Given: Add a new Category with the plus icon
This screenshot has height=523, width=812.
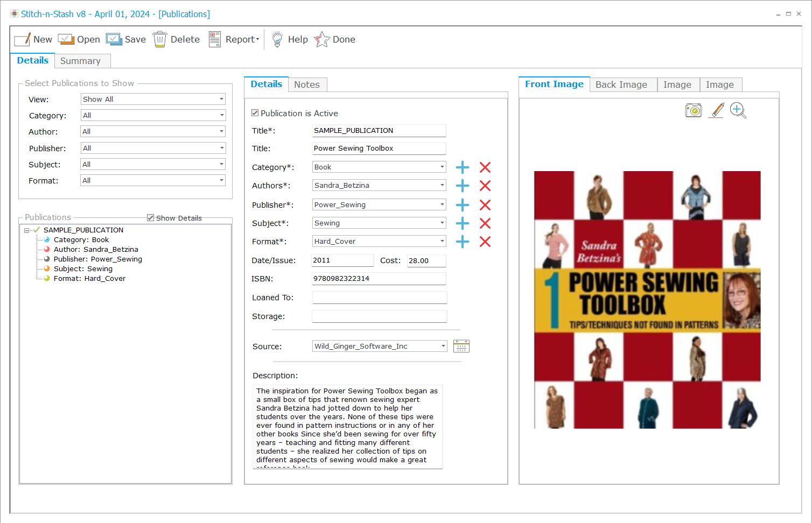Looking at the screenshot, I should pos(463,167).
